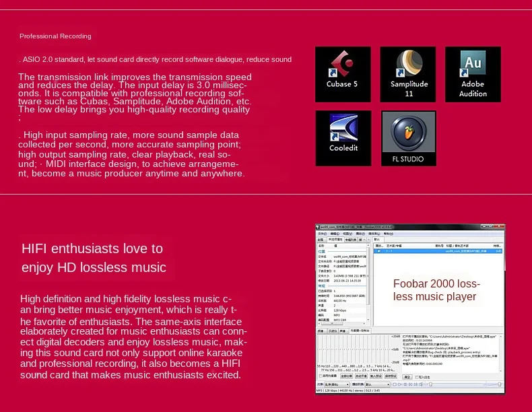The width and height of the screenshot is (532, 412).
Task: Click the tab strip scroll arrow beside album list
Action: coord(369,240)
